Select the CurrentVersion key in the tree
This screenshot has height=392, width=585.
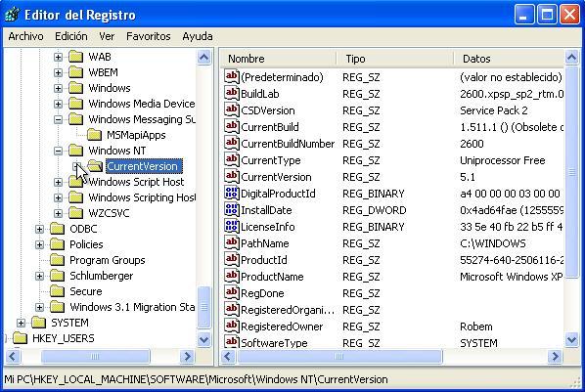coord(143,166)
